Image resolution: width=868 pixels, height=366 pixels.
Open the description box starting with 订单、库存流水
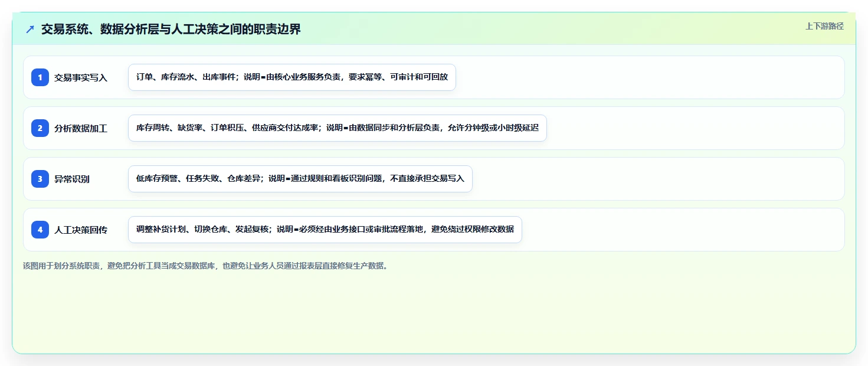point(292,77)
